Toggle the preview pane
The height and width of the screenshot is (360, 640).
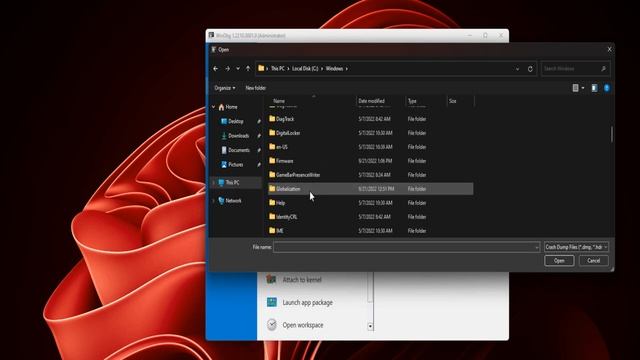tap(594, 88)
